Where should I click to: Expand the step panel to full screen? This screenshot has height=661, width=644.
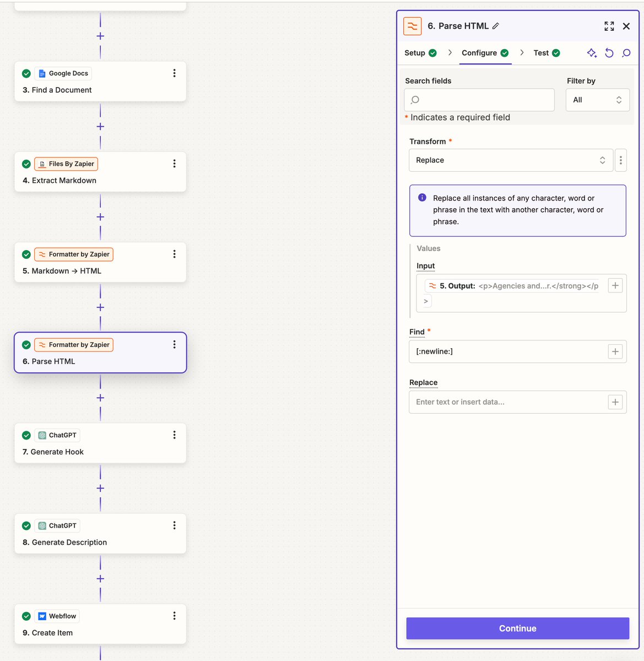[x=609, y=26]
